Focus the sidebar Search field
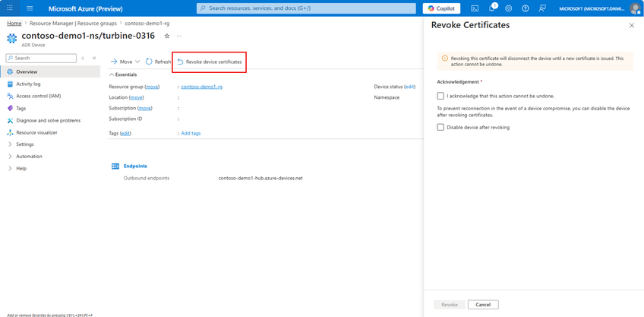This screenshot has width=644, height=317. point(42,59)
